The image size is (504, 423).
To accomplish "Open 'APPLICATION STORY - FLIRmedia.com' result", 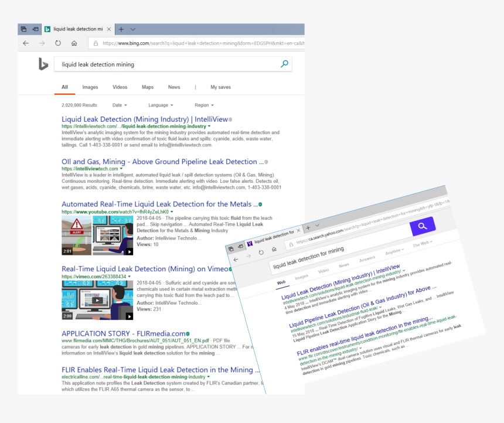I will click(124, 333).
